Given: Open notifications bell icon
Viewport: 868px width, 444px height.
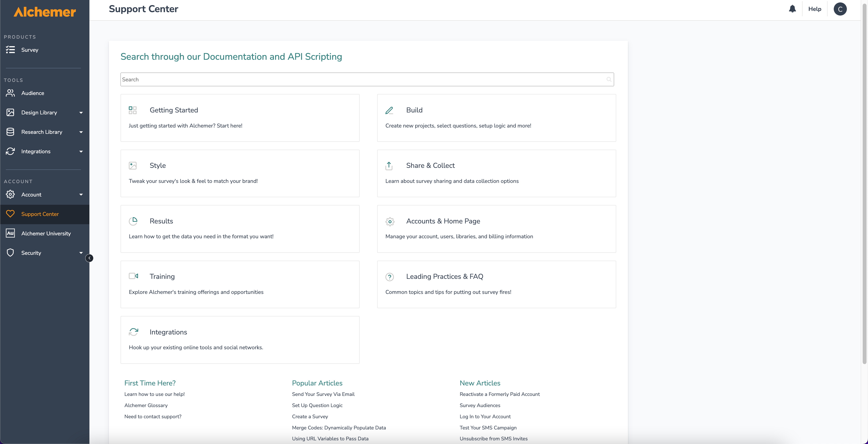Looking at the screenshot, I should pos(792,9).
